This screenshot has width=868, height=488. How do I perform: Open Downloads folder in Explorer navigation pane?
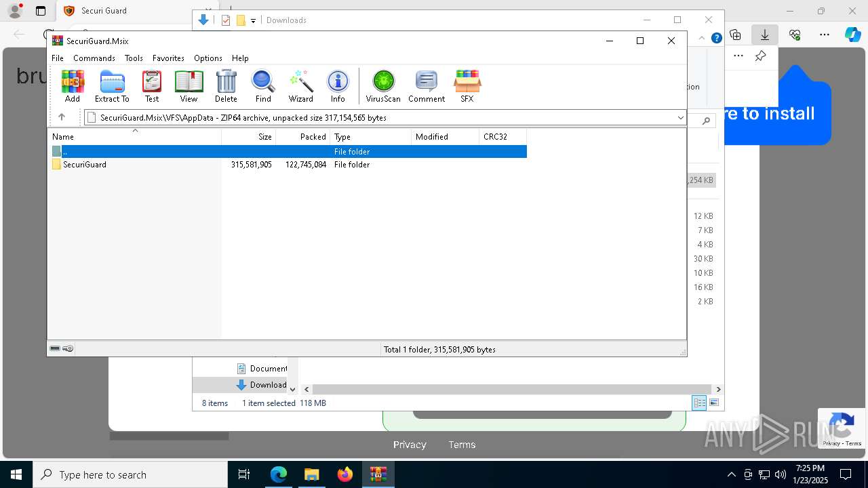[x=262, y=385]
